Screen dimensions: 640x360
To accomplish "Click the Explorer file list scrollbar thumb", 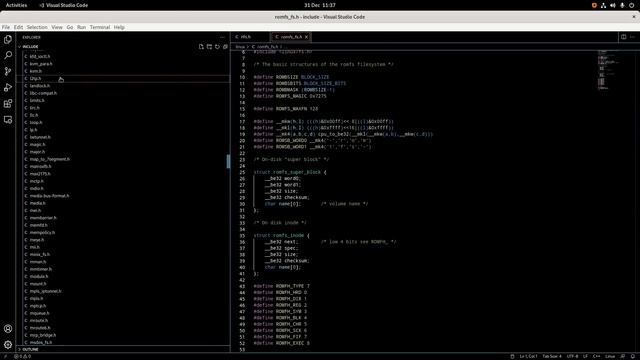I will [229, 161].
